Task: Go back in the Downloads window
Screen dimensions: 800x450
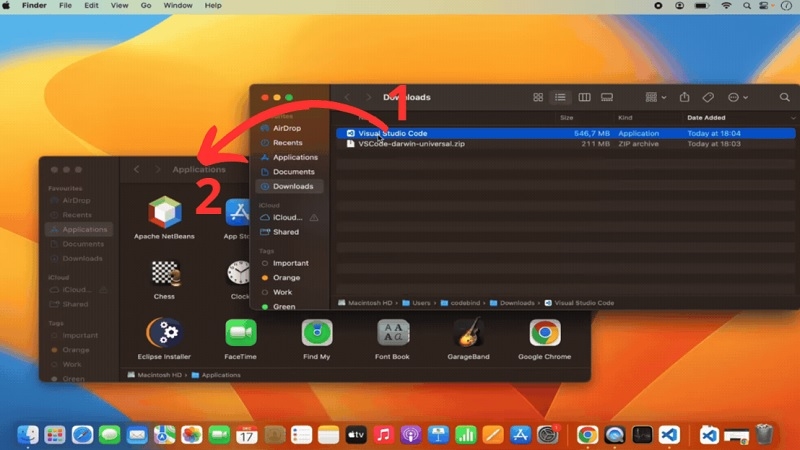Action: [x=347, y=97]
